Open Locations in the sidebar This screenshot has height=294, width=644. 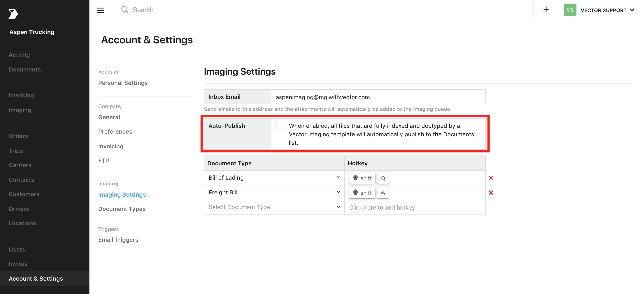(x=22, y=223)
